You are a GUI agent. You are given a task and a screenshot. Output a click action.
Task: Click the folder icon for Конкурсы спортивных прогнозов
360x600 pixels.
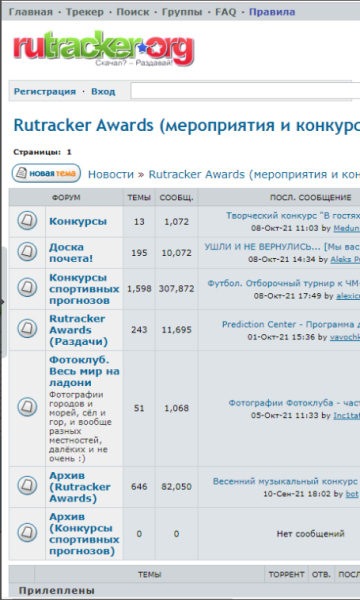(x=27, y=288)
